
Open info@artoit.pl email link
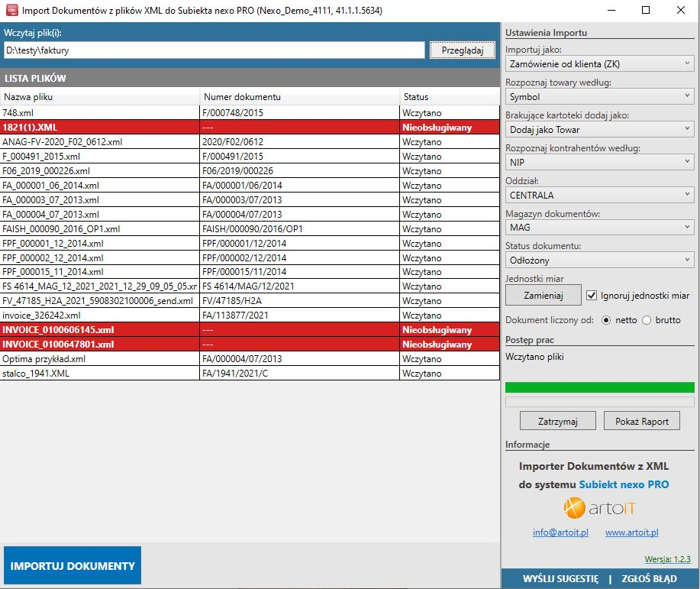[x=560, y=532]
